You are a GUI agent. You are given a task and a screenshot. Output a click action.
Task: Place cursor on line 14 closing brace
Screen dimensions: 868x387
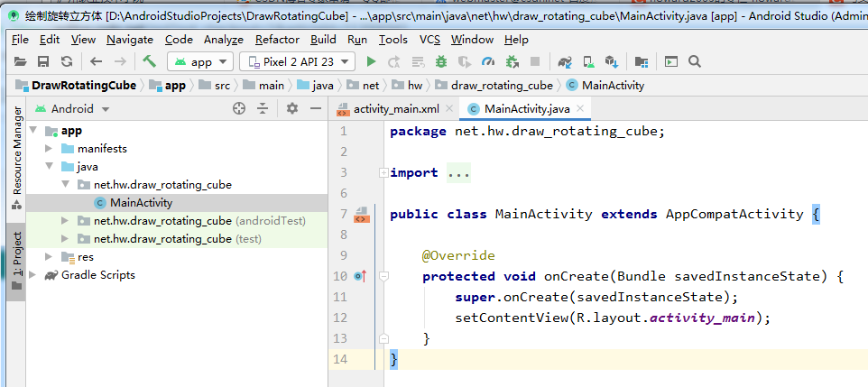coord(393,359)
